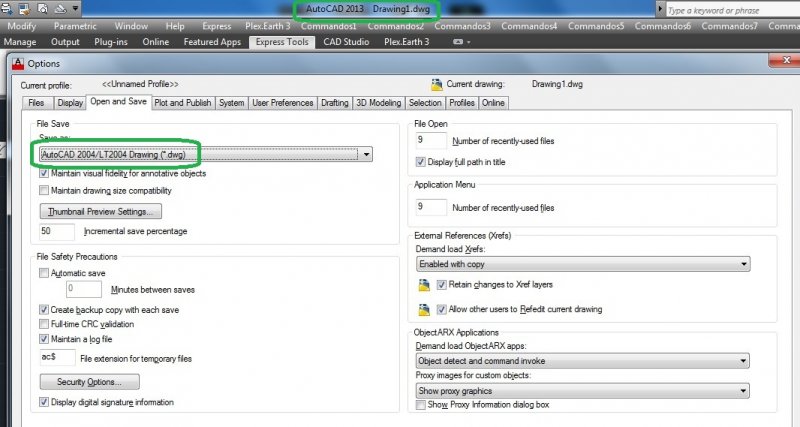Viewport: 800px width, 427px height.
Task: Close the Options dialog with the red X
Action: click(x=786, y=60)
